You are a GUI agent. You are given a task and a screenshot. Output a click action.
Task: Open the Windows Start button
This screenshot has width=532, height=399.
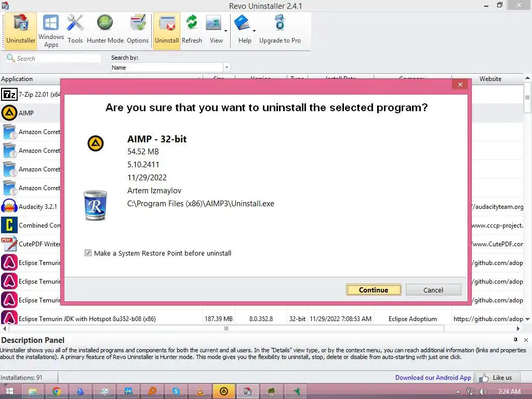[x=9, y=391]
